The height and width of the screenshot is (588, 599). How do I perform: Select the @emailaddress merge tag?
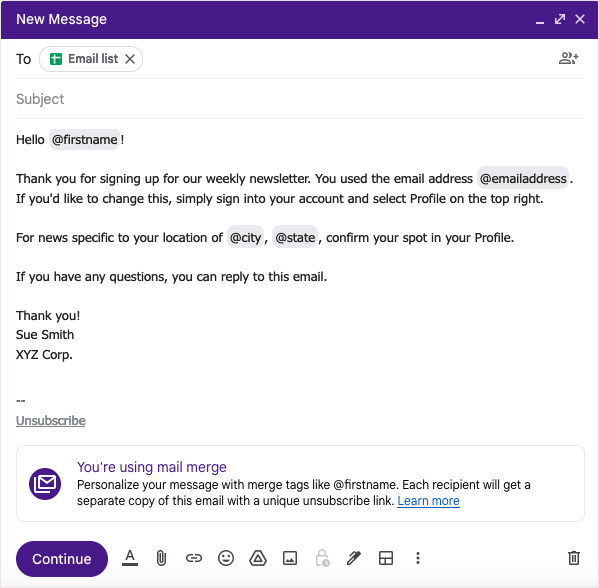[x=523, y=178]
